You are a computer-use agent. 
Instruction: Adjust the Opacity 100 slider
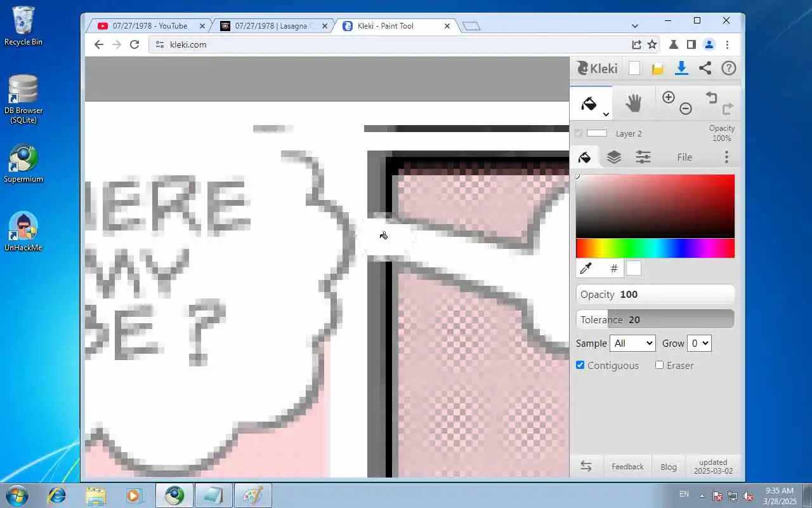click(x=655, y=294)
